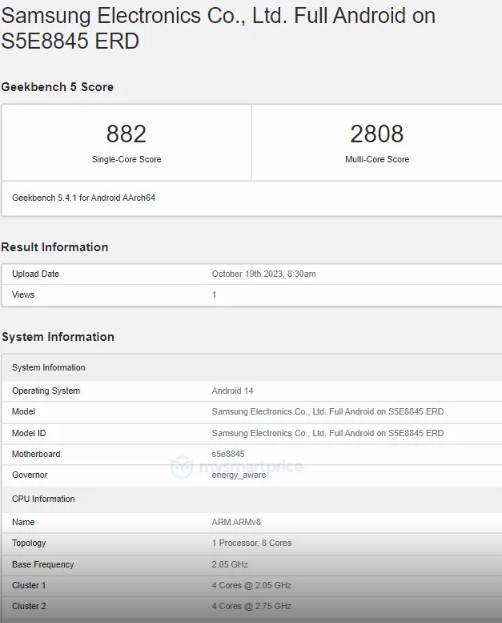This screenshot has width=502, height=623.
Task: Click the Single-Core Score label
Action: [x=126, y=159]
